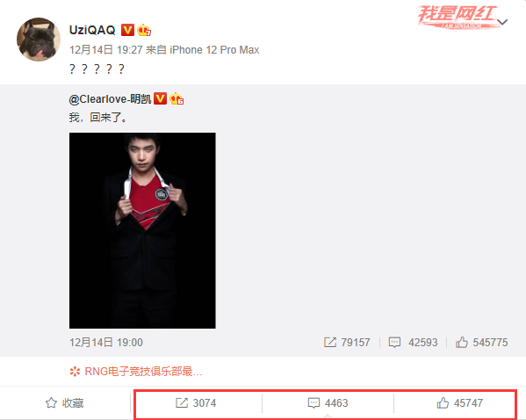Image resolution: width=526 pixels, height=420 pixels.
Task: Open the RNG电子竞技俱乐部 topic link
Action: [136, 372]
